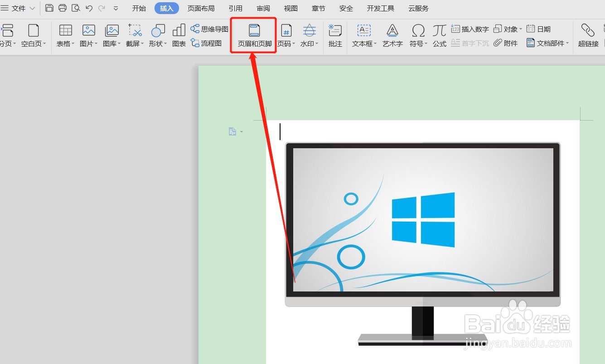Add a 水印 watermark
This screenshot has height=364, width=605.
(x=310, y=36)
